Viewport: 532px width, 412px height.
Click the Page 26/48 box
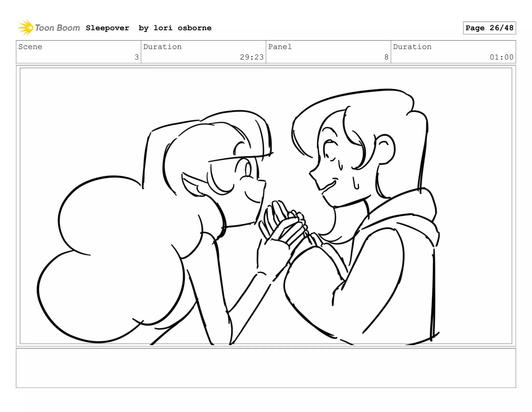coord(489,28)
